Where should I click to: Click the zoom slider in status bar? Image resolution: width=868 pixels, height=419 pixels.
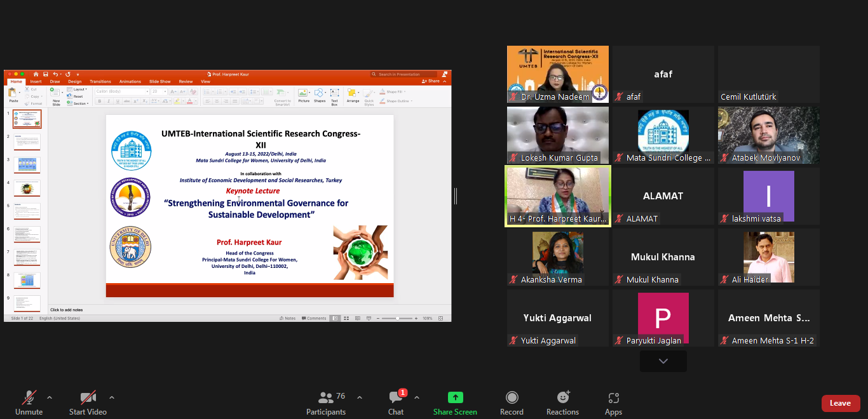[x=397, y=318]
